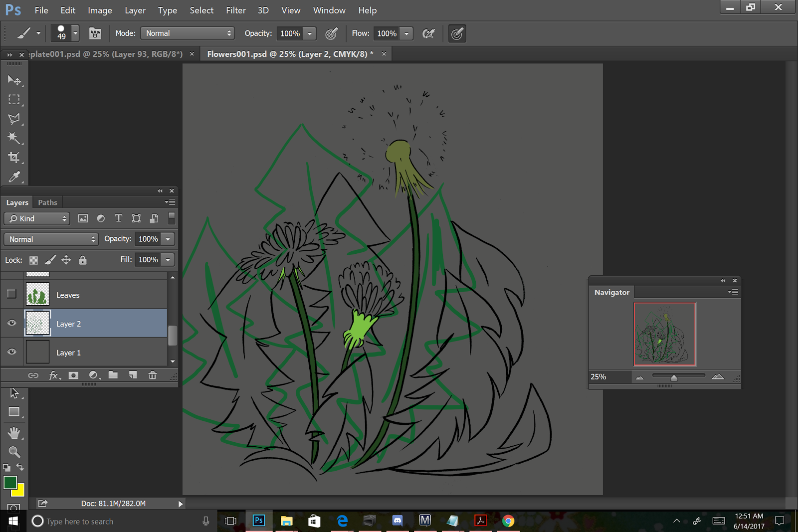Create a new group folder icon
This screenshot has width=798, height=532.
pos(113,375)
